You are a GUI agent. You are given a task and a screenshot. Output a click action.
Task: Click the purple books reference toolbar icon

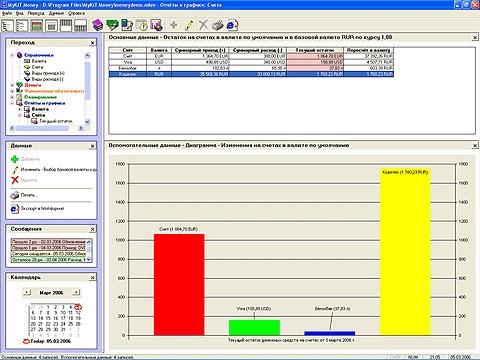point(98,25)
